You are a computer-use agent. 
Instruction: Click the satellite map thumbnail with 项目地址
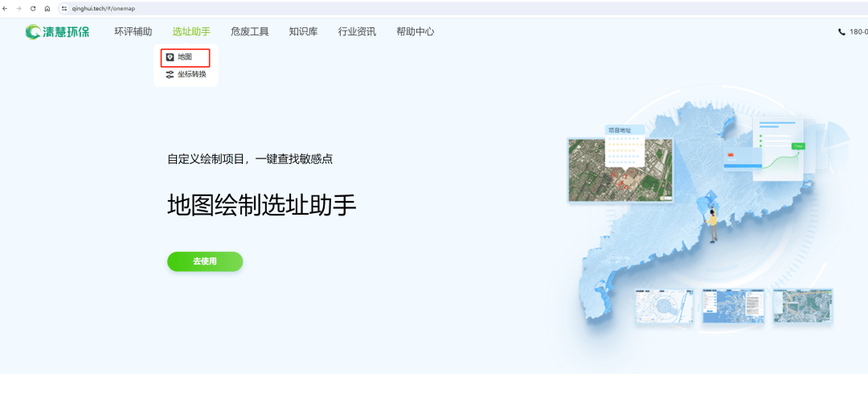[x=620, y=170]
